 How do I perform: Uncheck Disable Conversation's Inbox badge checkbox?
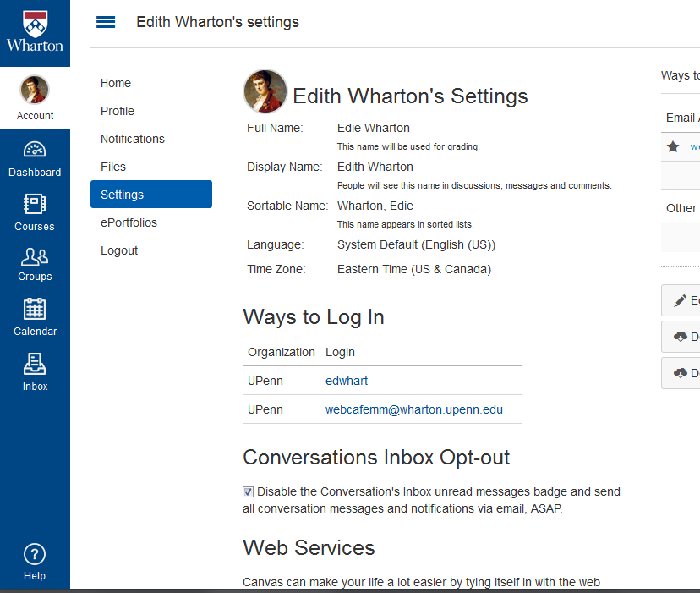pyautogui.click(x=249, y=491)
